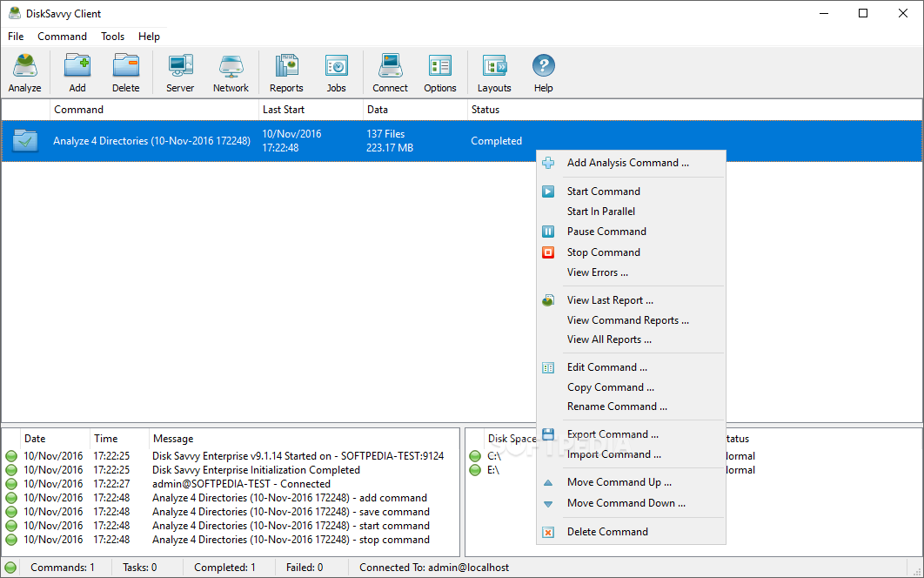
Task: Select View All Reports menu entry
Action: pyautogui.click(x=631, y=339)
